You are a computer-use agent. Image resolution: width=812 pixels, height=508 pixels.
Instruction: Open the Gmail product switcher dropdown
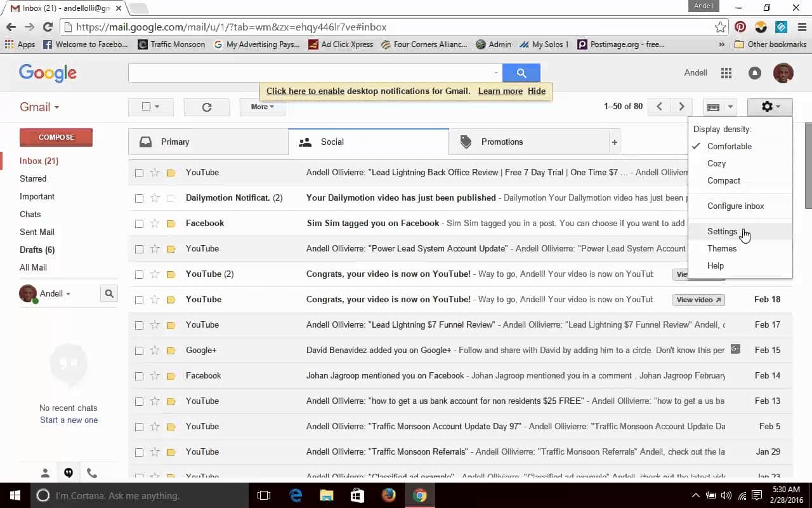pos(39,107)
